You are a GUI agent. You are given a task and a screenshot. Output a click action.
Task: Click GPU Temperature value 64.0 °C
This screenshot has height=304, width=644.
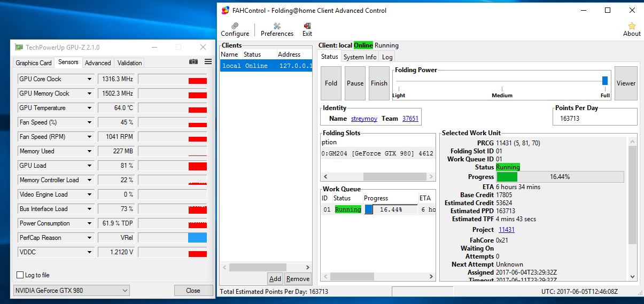[117, 108]
